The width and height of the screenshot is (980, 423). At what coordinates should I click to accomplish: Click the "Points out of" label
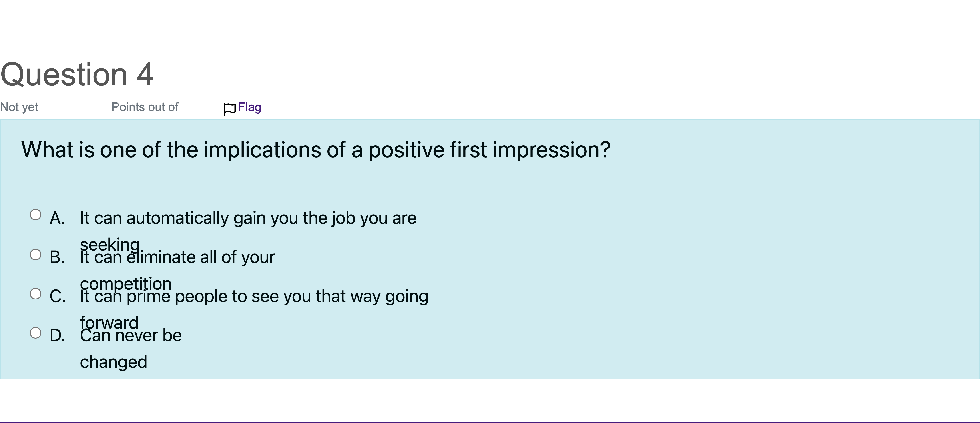[x=145, y=107]
